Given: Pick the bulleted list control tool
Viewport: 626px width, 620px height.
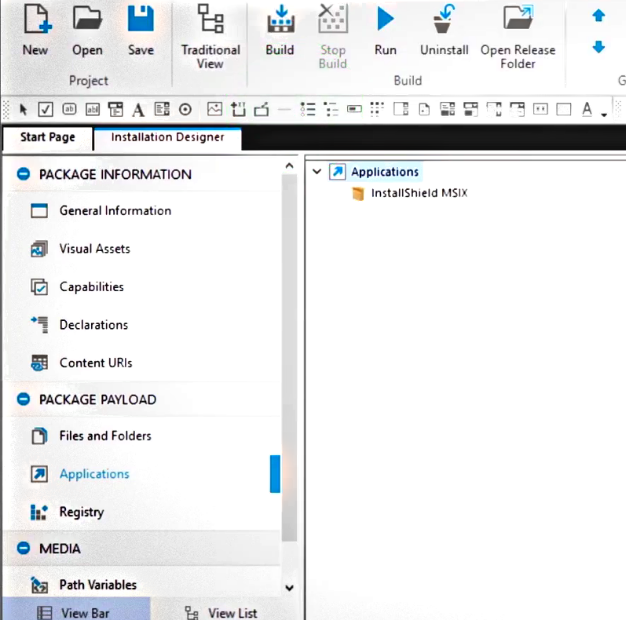Looking at the screenshot, I should pos(308,109).
